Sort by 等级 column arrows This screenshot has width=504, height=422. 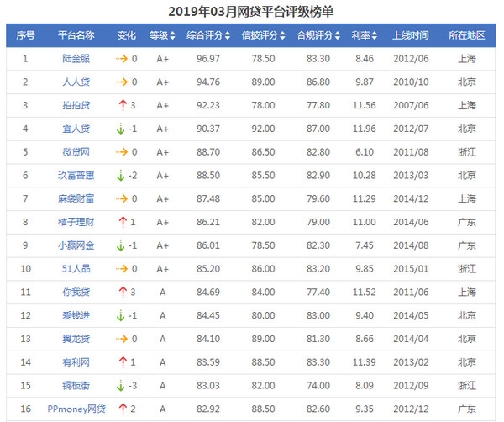(x=172, y=35)
